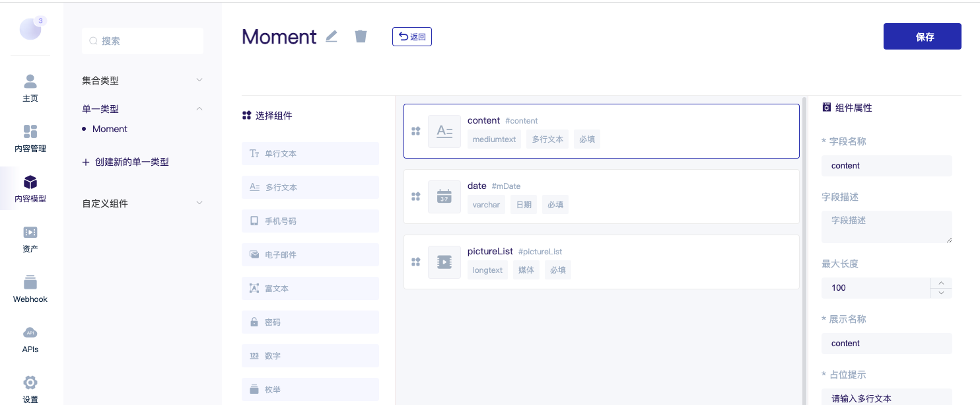Click the trash delete icon beside Moment
This screenshot has width=980, height=405.
[361, 36]
